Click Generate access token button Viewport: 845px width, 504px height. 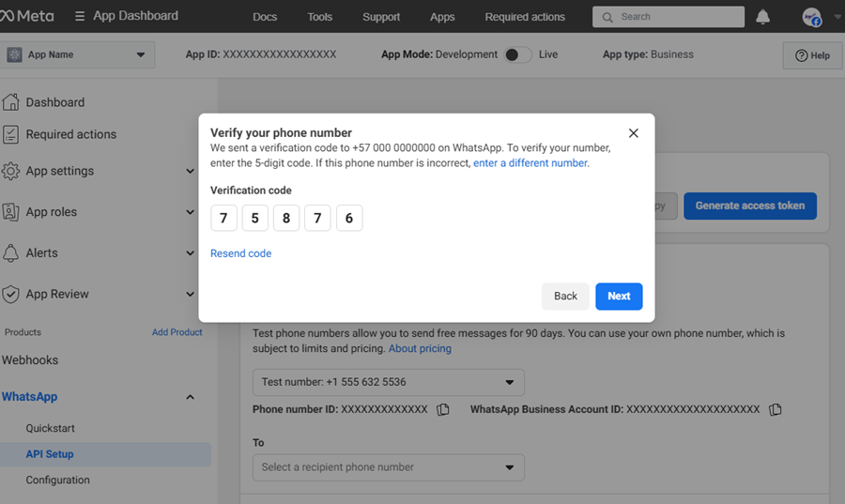click(749, 206)
